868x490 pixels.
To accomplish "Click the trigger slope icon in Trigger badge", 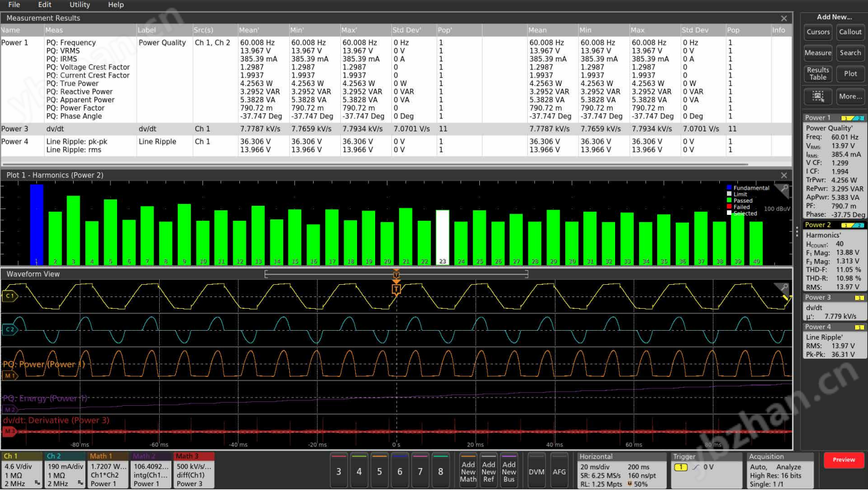I will tap(695, 467).
